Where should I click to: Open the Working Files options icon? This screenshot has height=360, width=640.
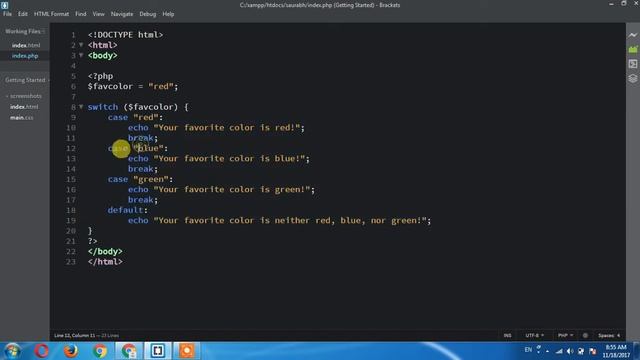43,31
